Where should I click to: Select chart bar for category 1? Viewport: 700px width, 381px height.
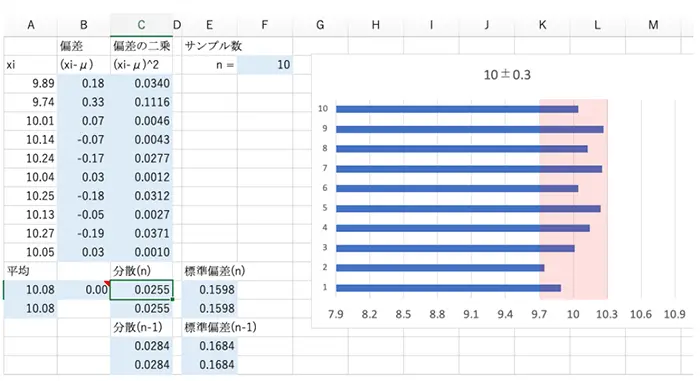click(x=448, y=288)
